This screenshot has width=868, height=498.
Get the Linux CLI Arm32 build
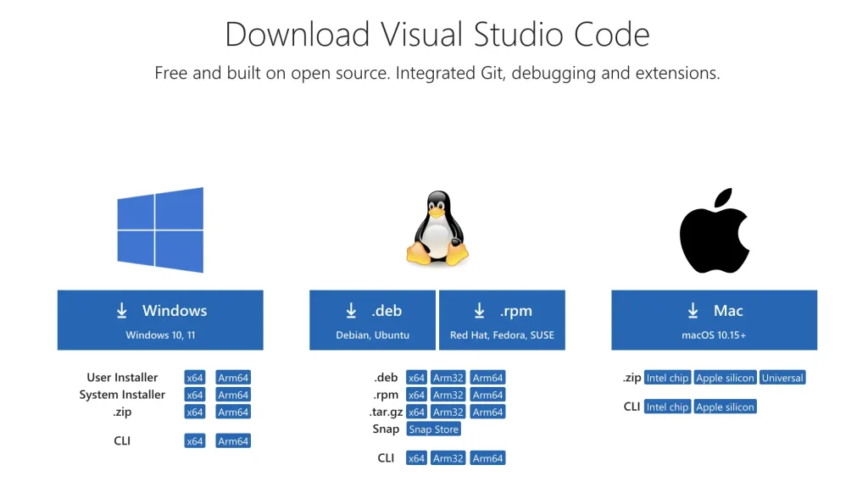[x=448, y=458]
